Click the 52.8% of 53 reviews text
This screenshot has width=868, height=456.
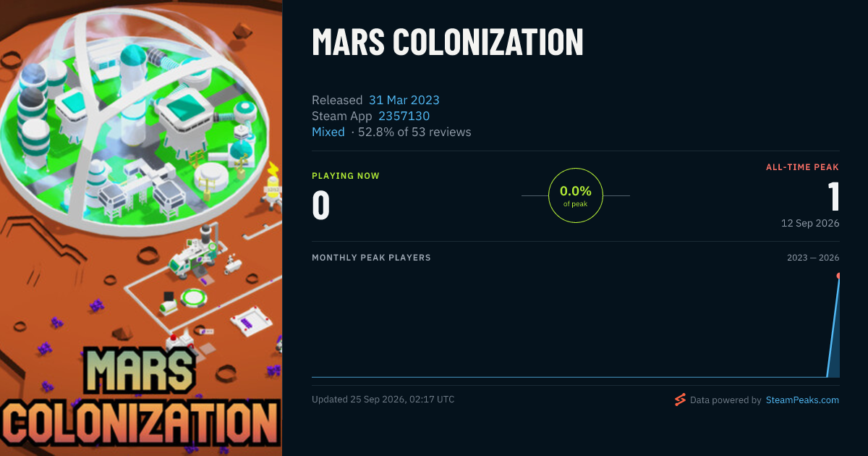415,132
